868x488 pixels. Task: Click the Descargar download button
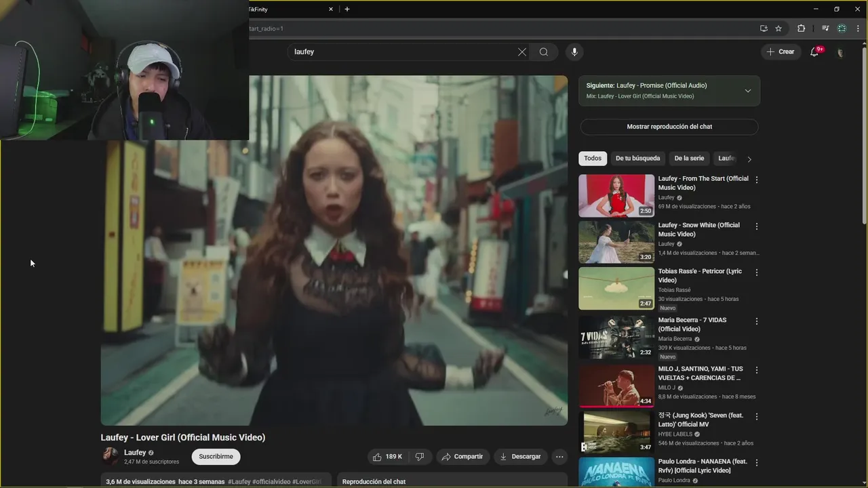click(x=520, y=457)
